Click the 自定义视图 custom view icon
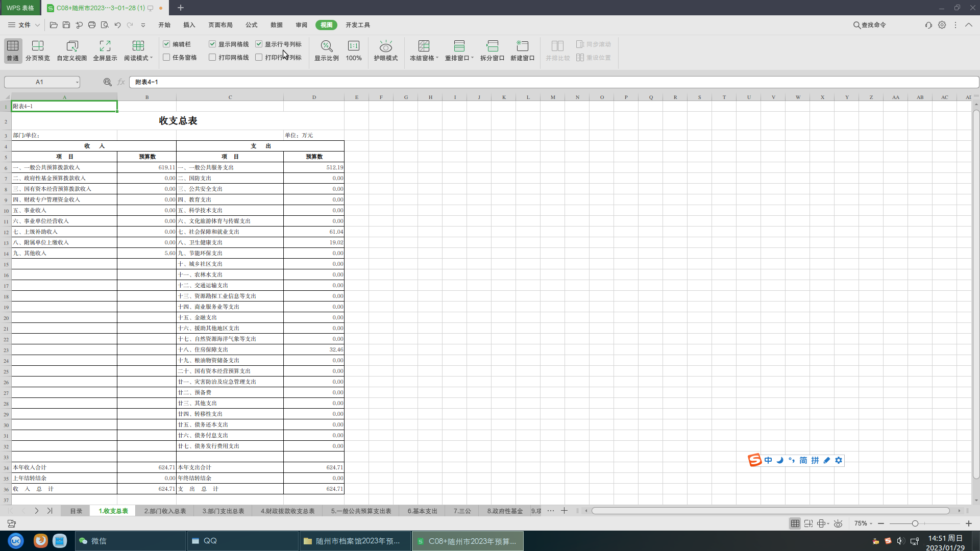The width and height of the screenshot is (980, 551). pos(72,46)
